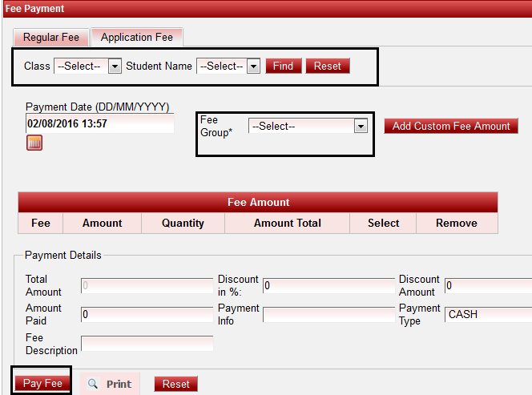The width and height of the screenshot is (532, 395).
Task: Click the Fee Description field
Action: (x=147, y=344)
